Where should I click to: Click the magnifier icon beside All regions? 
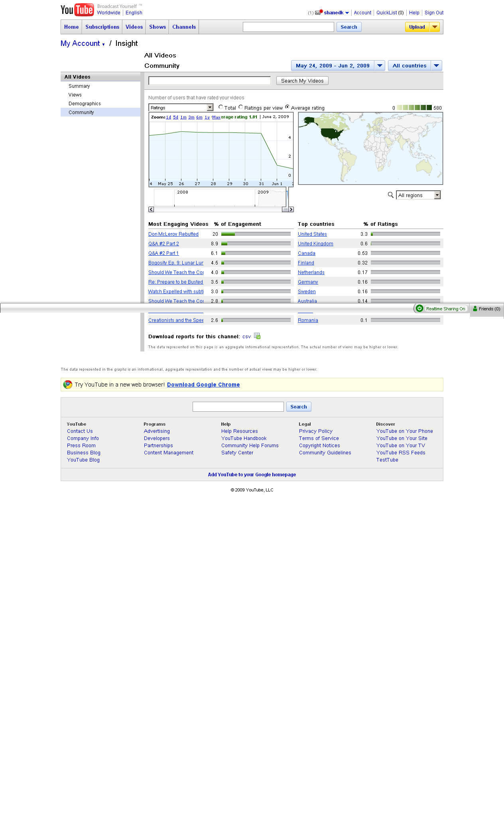(391, 195)
